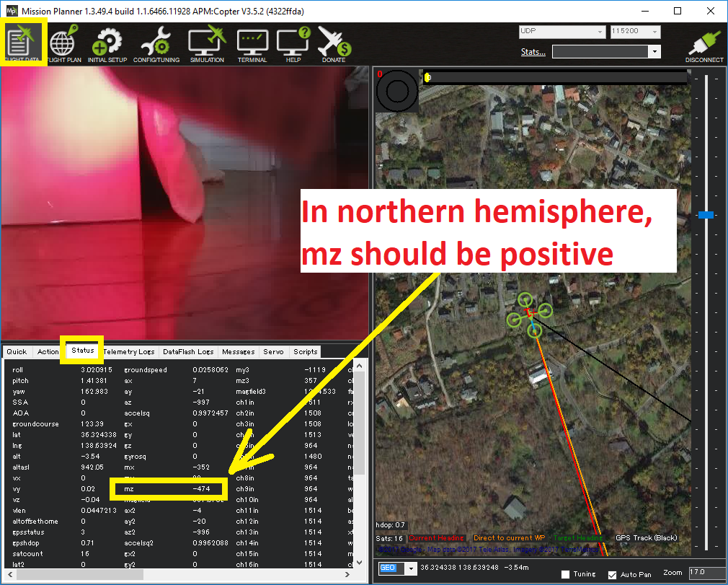Open the Scripts tab
728x585 pixels.
[x=306, y=352]
